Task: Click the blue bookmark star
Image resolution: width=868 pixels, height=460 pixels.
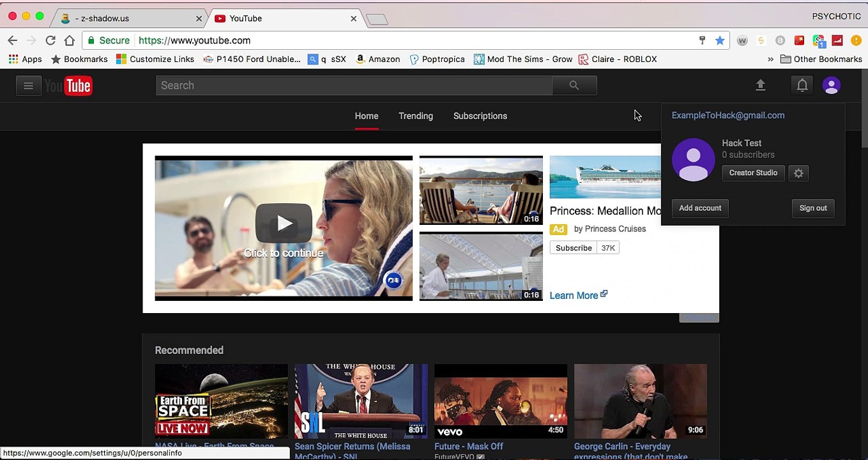Action: [720, 40]
